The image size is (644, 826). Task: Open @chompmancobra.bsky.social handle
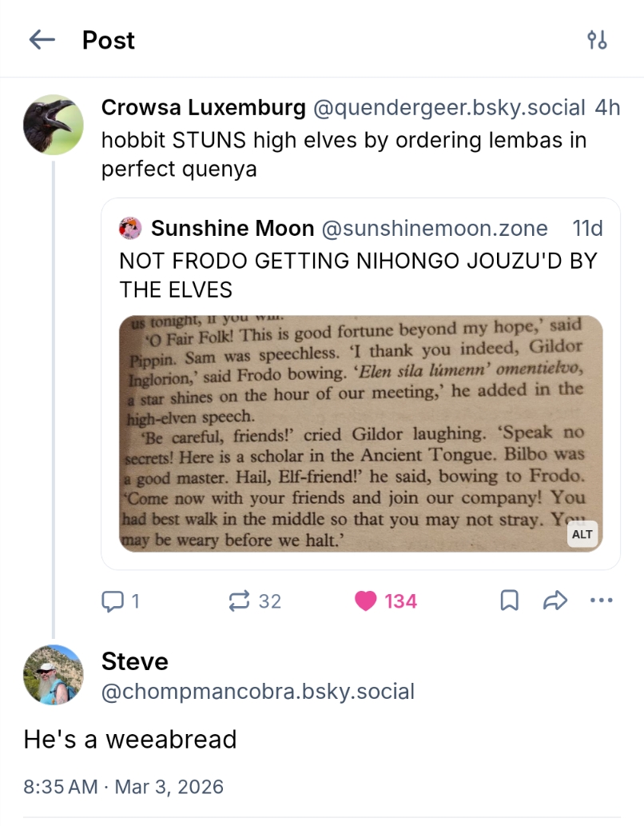(257, 692)
